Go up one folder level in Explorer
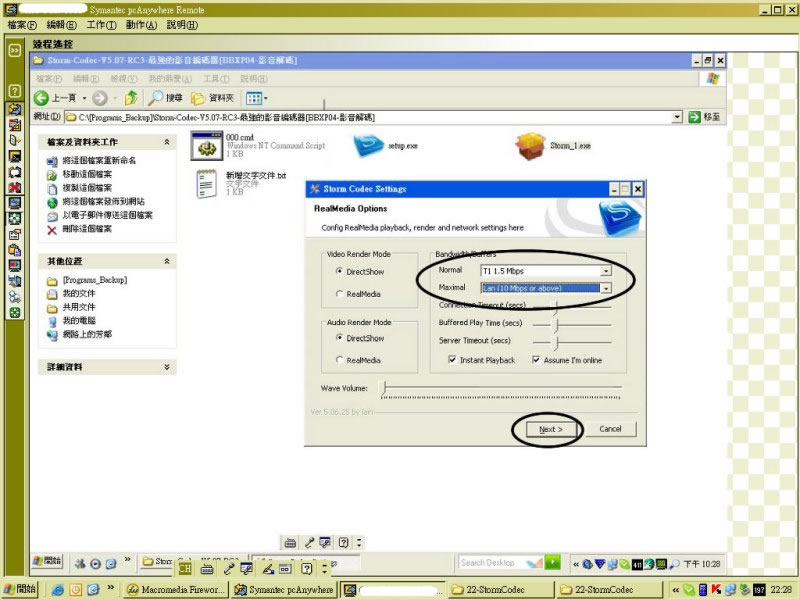Image resolution: width=800 pixels, height=600 pixels. (131, 97)
